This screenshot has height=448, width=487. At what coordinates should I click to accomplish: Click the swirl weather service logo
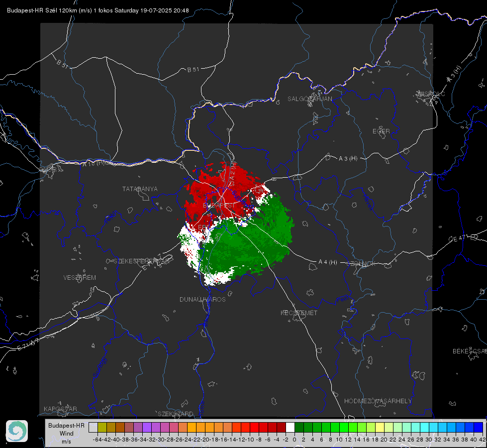17,431
